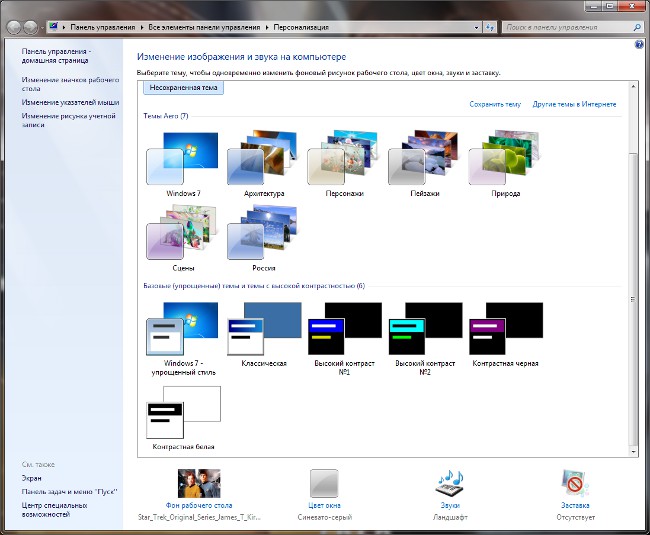Click the search magnifier icon
This screenshot has width=650, height=535.
pos(637,27)
